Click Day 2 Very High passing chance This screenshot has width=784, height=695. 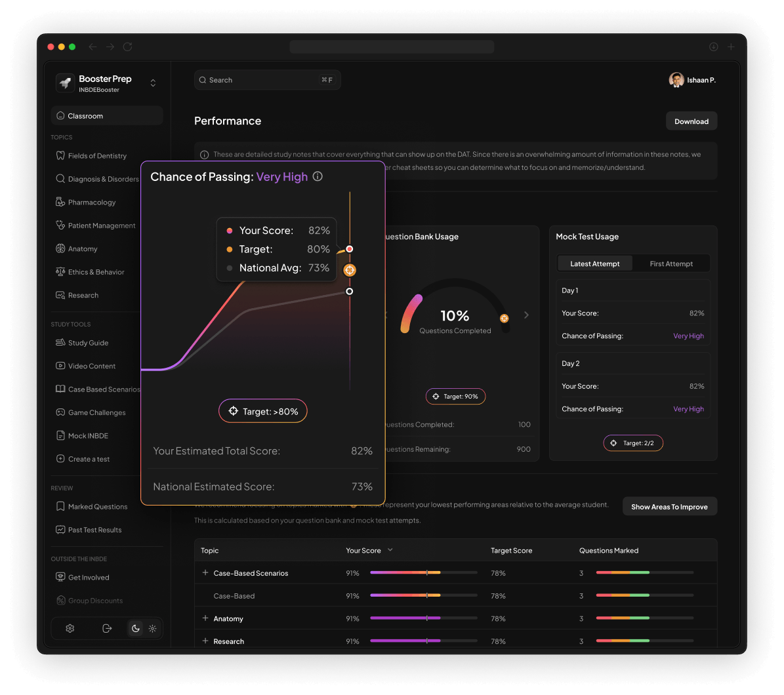coord(688,408)
